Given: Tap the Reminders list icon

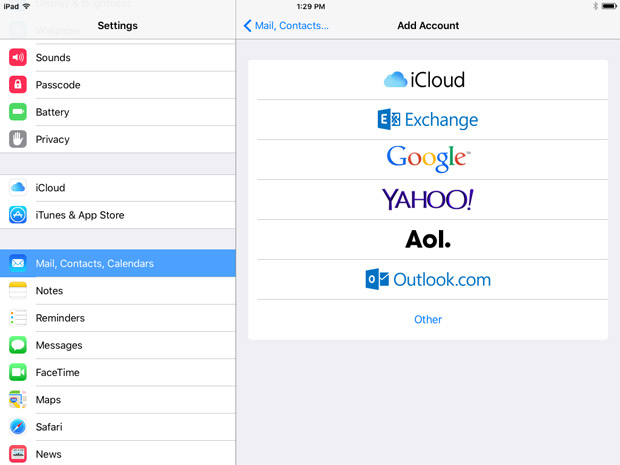Looking at the screenshot, I should pos(18,318).
